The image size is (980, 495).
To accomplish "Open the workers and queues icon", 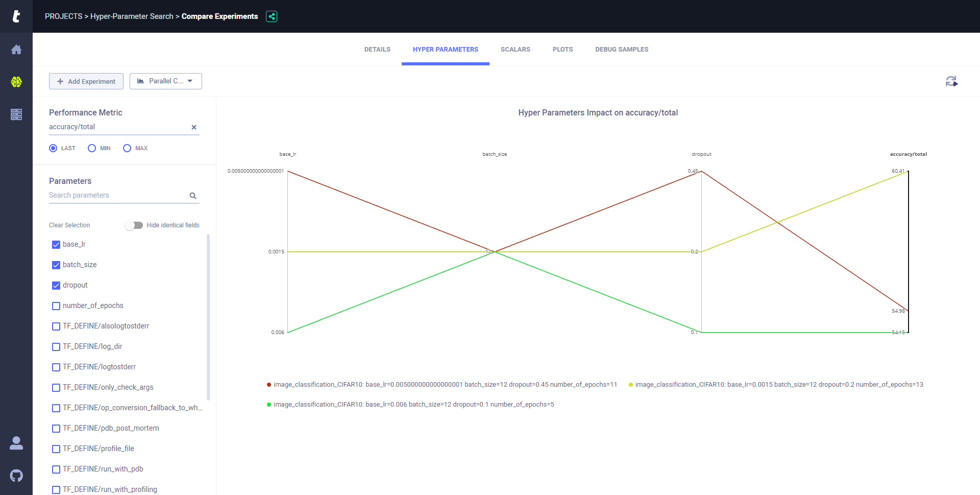I will click(16, 114).
